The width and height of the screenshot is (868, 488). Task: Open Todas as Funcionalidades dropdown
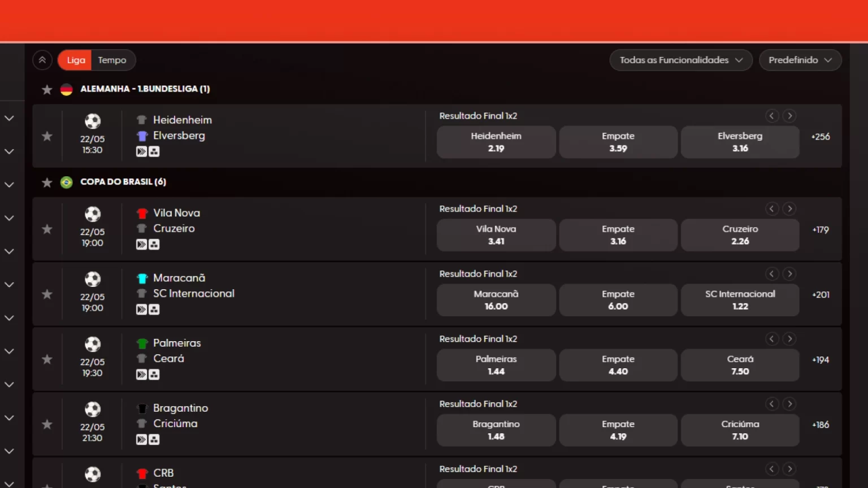(x=681, y=60)
